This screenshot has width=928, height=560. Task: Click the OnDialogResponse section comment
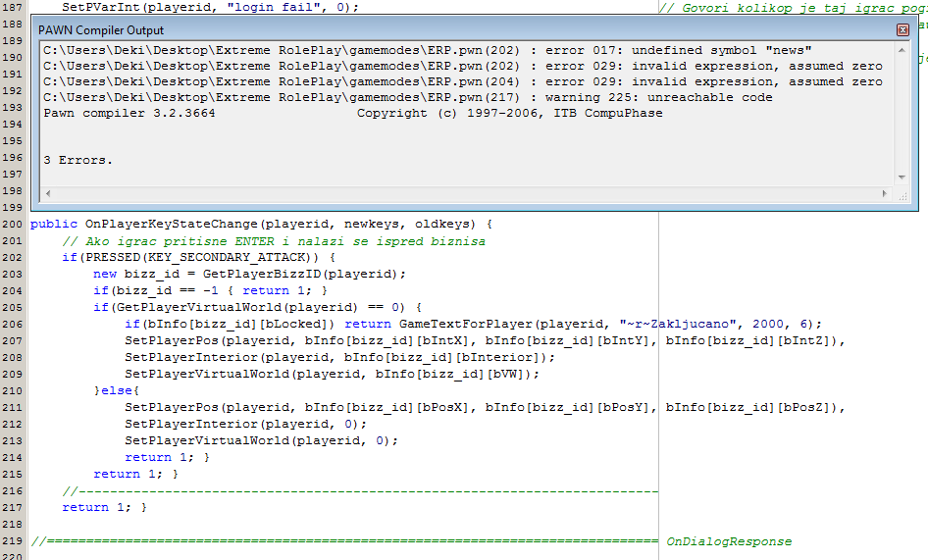pyautogui.click(x=728, y=541)
